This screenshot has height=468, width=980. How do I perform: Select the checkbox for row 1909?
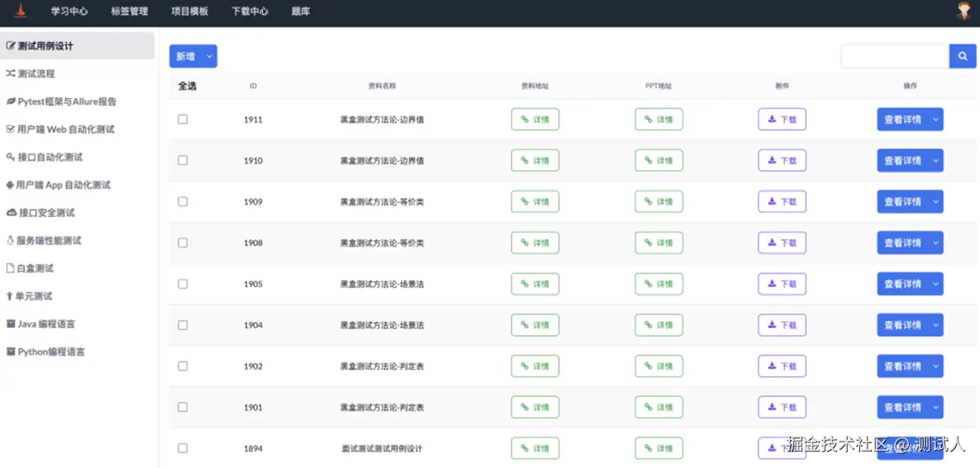(183, 201)
